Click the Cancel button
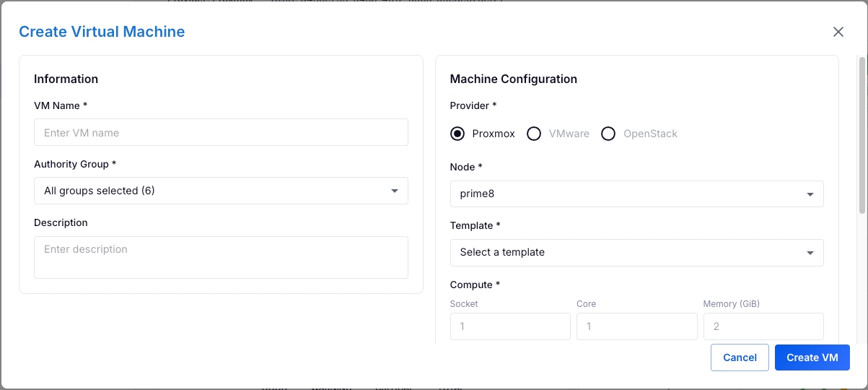Screen dimensions: 868x390 coord(740,357)
